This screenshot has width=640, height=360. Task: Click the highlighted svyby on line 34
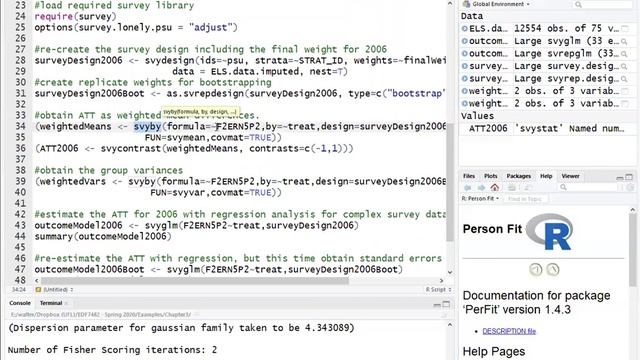147,127
